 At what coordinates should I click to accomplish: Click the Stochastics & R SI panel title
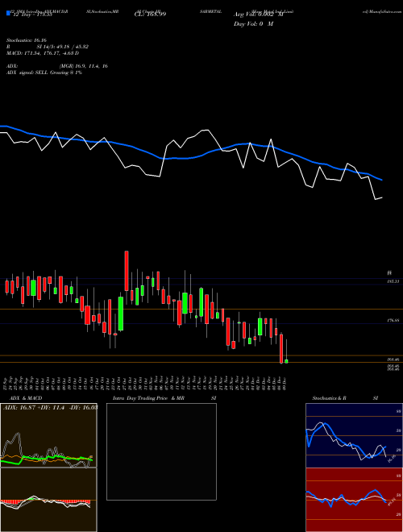point(345,398)
